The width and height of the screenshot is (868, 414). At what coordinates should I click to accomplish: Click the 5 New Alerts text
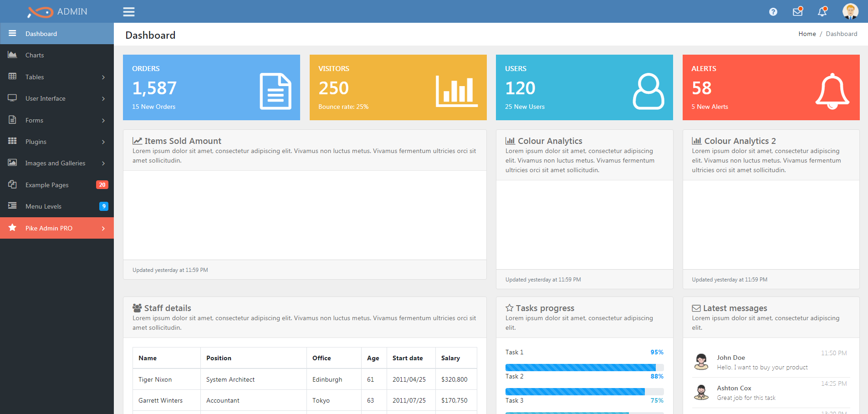pyautogui.click(x=710, y=107)
